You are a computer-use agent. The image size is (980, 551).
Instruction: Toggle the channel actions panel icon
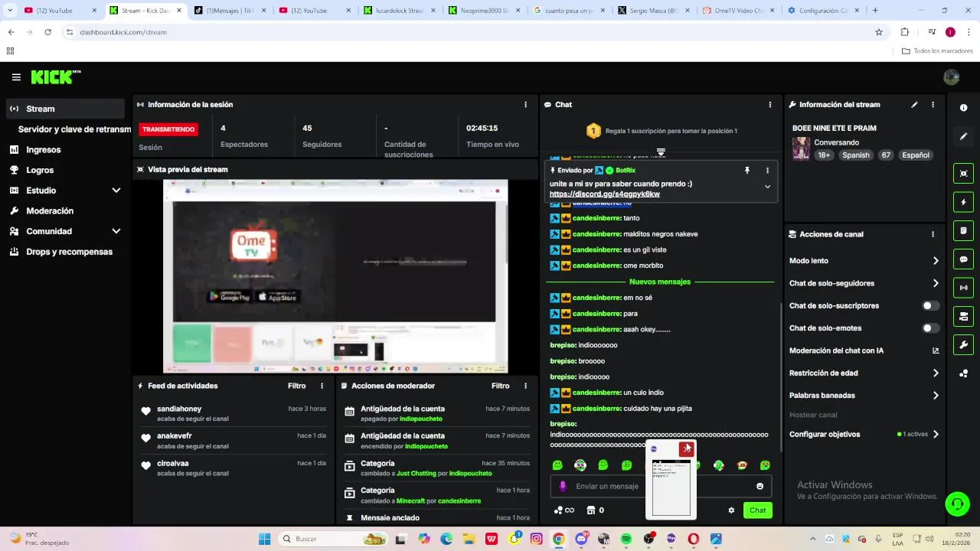963,316
